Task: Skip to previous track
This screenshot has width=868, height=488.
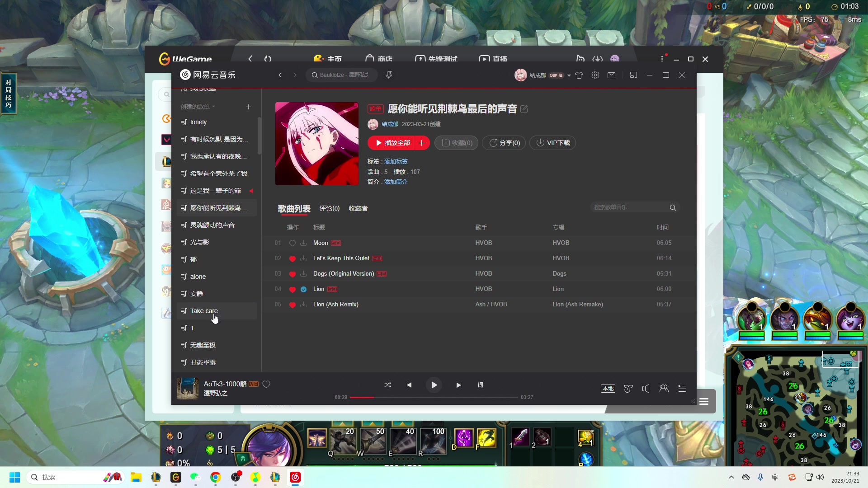Action: click(409, 385)
